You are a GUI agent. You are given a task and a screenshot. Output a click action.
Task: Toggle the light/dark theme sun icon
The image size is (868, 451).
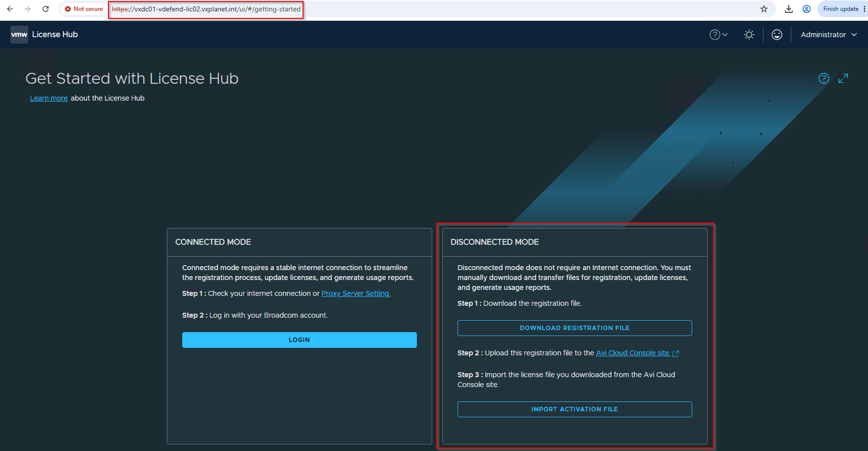click(x=749, y=35)
